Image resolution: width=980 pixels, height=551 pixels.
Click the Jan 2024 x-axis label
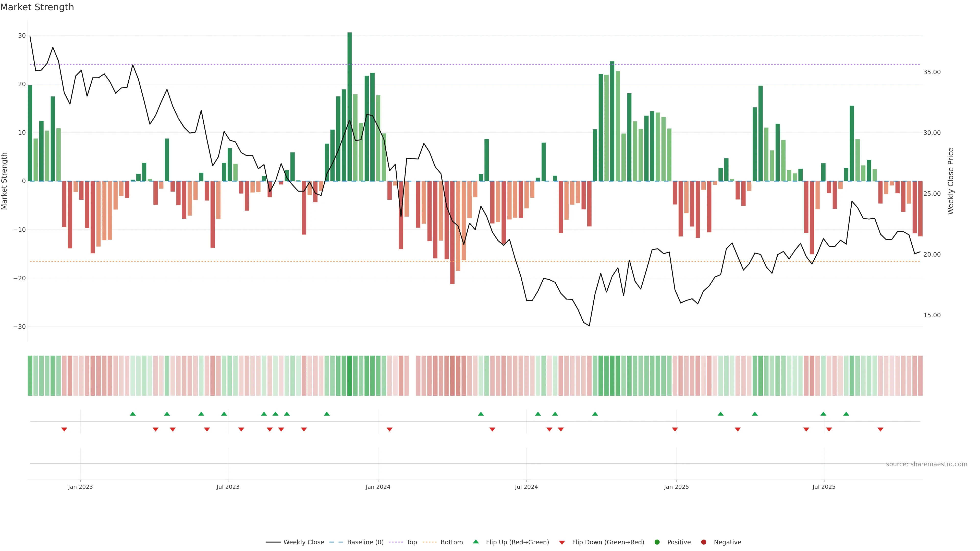[x=378, y=487]
